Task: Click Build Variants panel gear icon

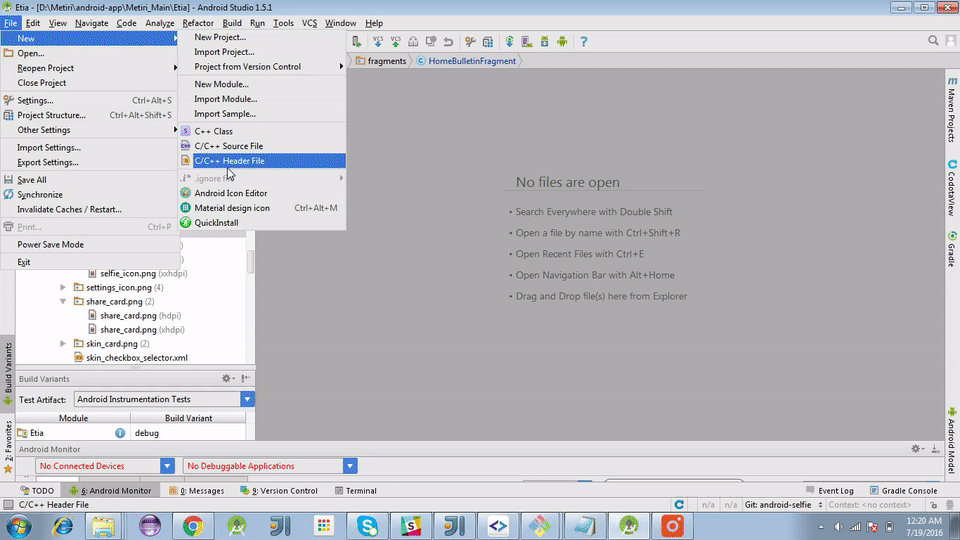Action: pyautogui.click(x=227, y=378)
